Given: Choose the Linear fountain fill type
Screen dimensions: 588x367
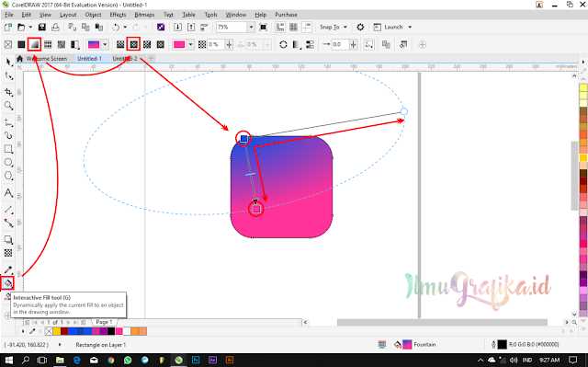Looking at the screenshot, I should [120, 45].
